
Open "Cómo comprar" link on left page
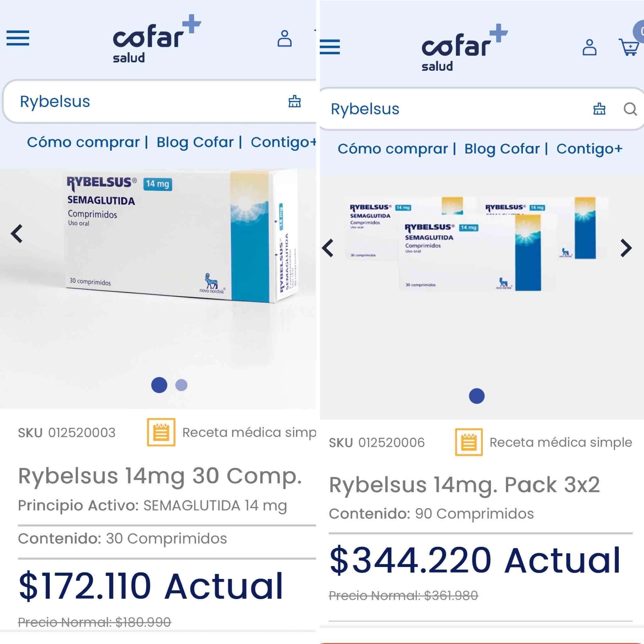(x=83, y=142)
